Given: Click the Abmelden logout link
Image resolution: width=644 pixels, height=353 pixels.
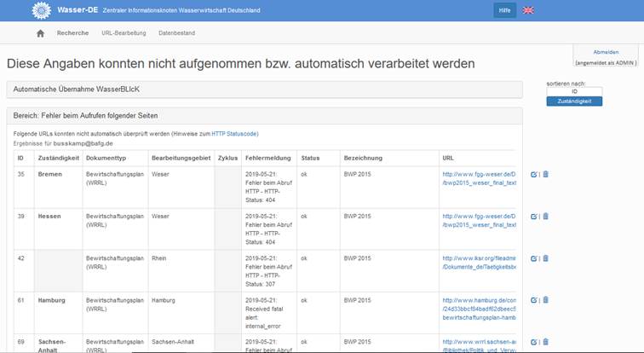Looking at the screenshot, I should tap(606, 52).
